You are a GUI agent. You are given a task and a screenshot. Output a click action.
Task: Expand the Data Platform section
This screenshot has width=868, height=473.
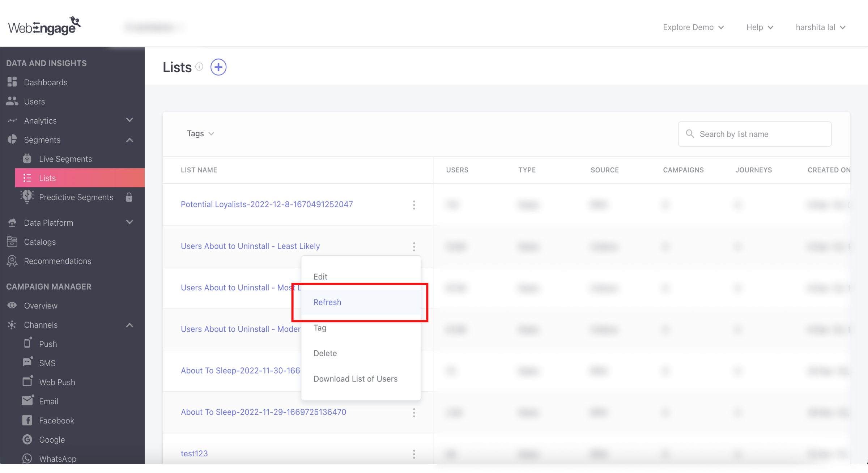(x=129, y=222)
